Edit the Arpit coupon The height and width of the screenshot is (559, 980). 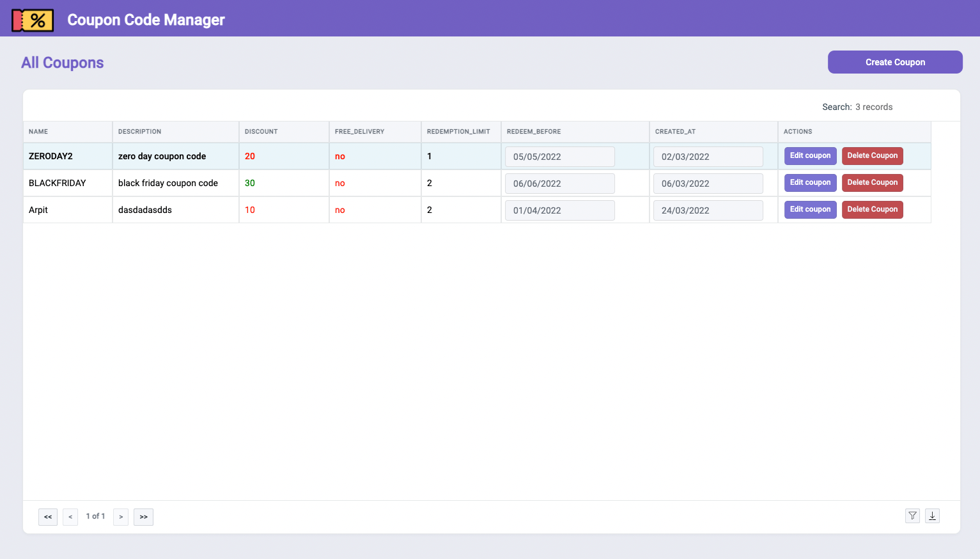[810, 210]
